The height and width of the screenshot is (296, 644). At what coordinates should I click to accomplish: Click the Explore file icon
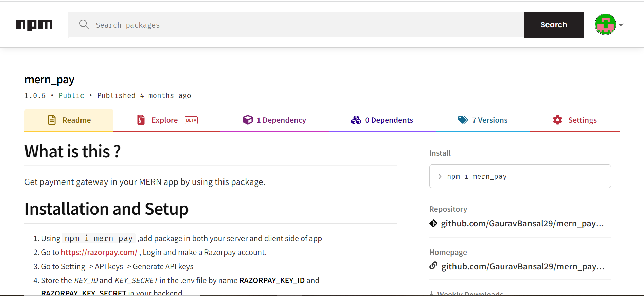pyautogui.click(x=141, y=120)
